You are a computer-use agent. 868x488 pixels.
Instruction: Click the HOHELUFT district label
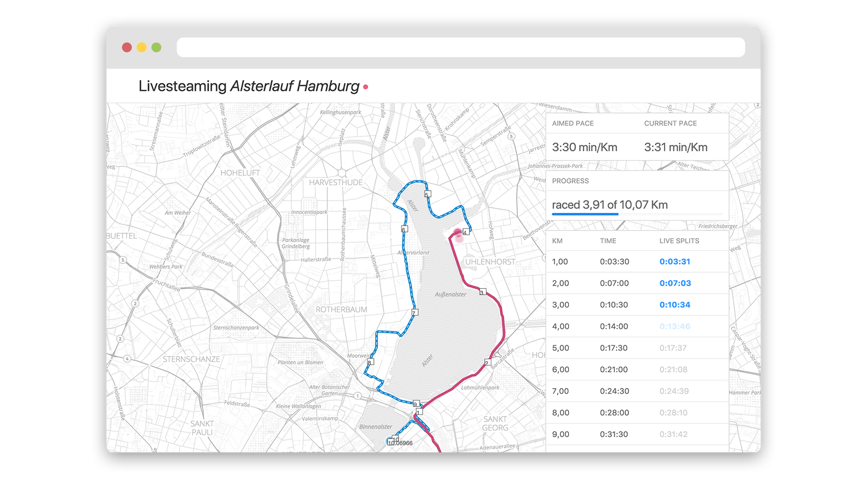pos(240,173)
